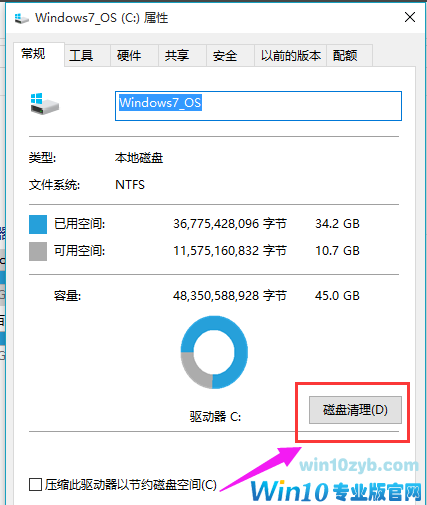Click the 可用空间: label
Viewport: 427px width, 505px height.
coord(80,251)
